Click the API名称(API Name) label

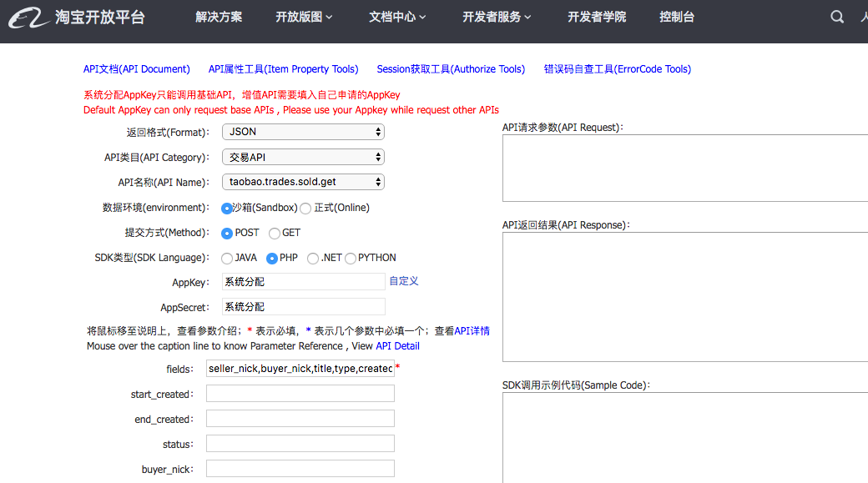click(x=164, y=183)
